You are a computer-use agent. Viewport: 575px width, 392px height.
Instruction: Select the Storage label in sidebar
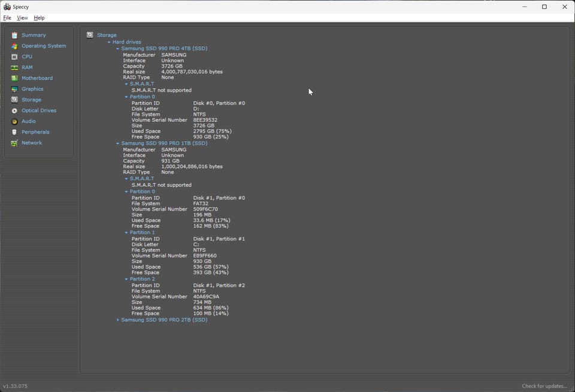pos(31,100)
